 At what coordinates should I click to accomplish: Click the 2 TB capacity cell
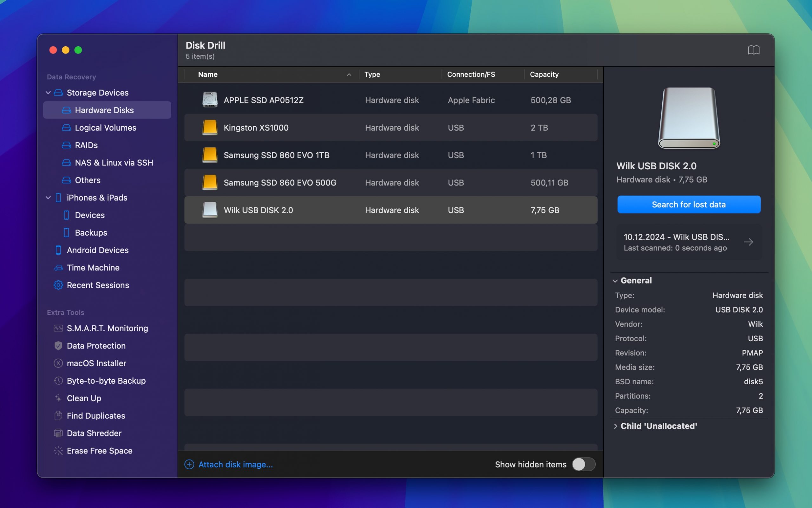pyautogui.click(x=539, y=128)
